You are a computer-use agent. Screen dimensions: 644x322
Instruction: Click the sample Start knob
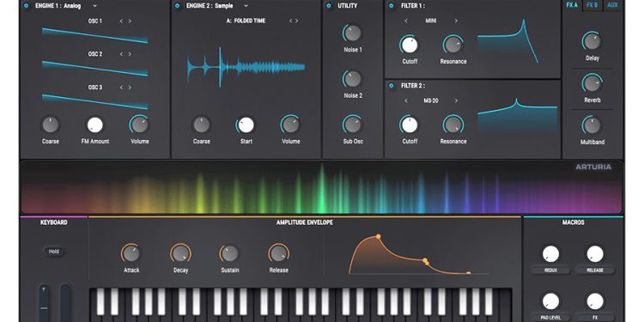[246, 125]
